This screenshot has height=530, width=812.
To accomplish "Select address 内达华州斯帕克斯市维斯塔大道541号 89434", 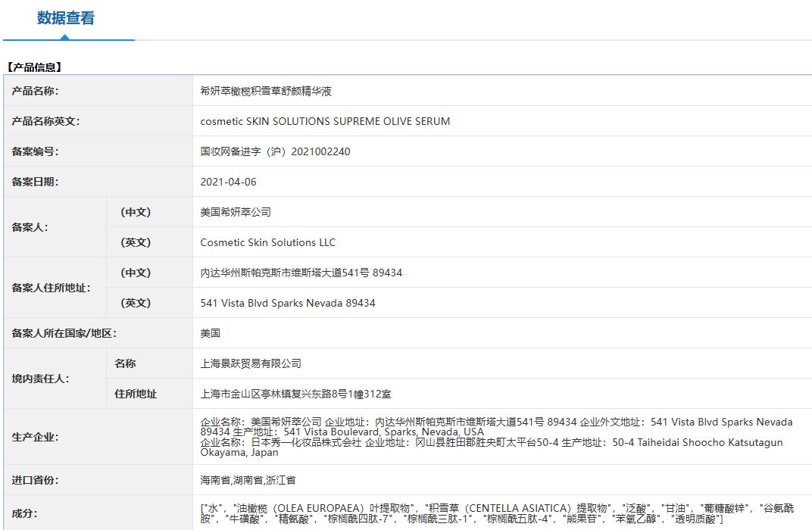I will 301,273.
